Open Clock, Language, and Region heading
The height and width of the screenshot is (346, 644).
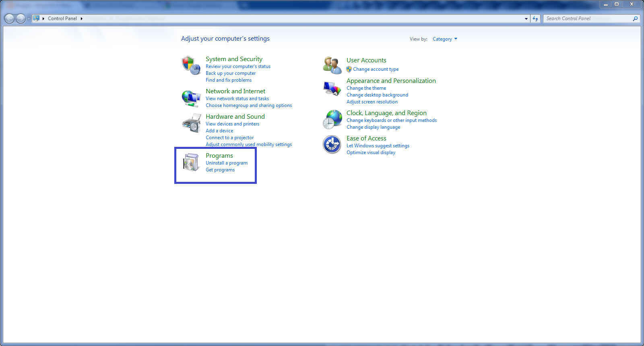[386, 113]
